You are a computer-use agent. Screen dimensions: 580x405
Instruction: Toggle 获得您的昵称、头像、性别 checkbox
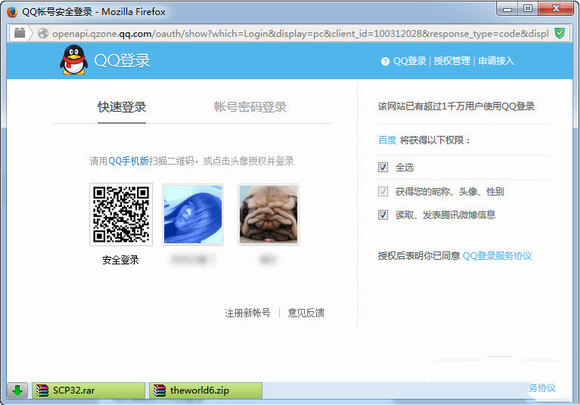point(383,191)
